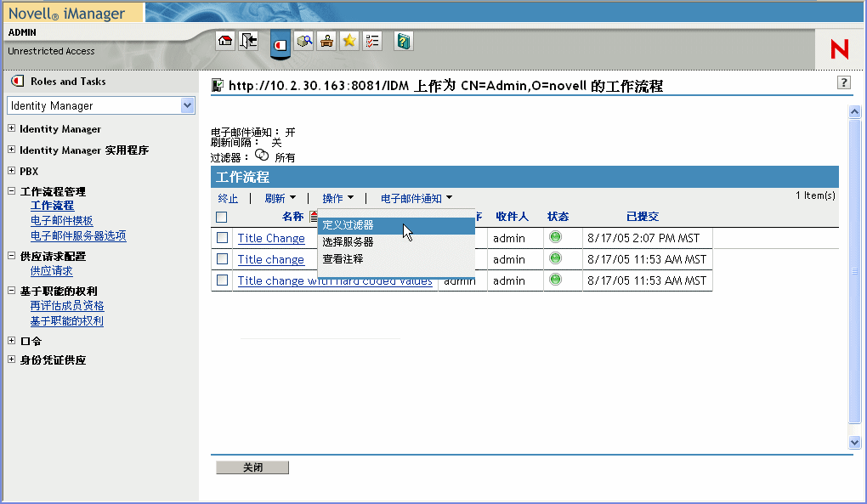
Task: Click the 关闭 button
Action: coord(252,467)
